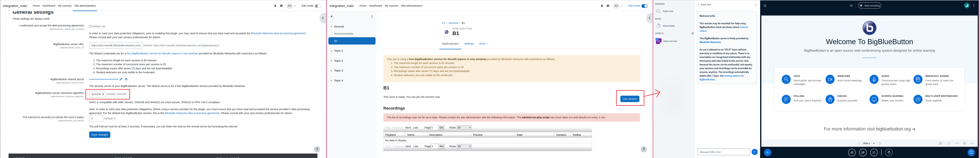Open help question mark in B1 window
This screenshot has height=158, width=980.
click(x=644, y=149)
